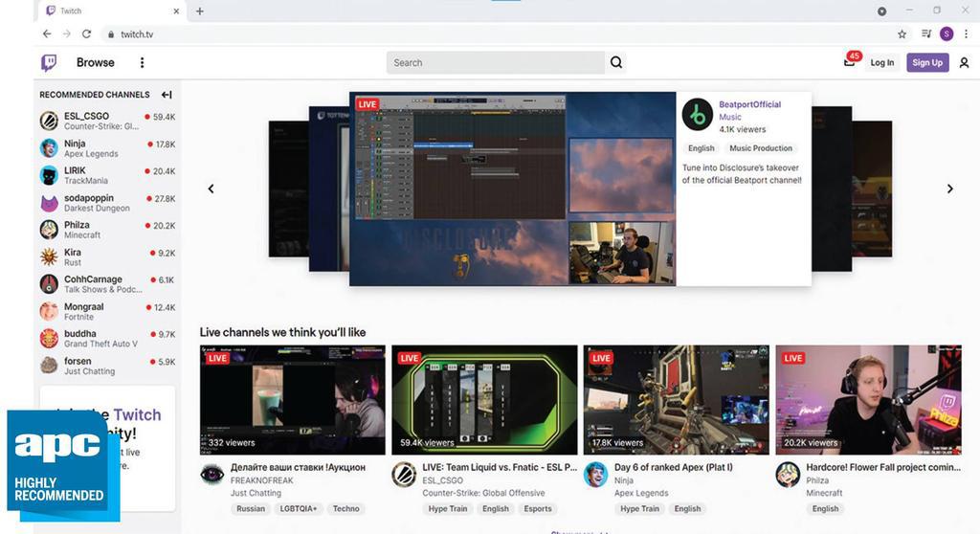Viewport: 980px width, 534px height.
Task: Open the Browse page
Action: pyautogui.click(x=96, y=62)
